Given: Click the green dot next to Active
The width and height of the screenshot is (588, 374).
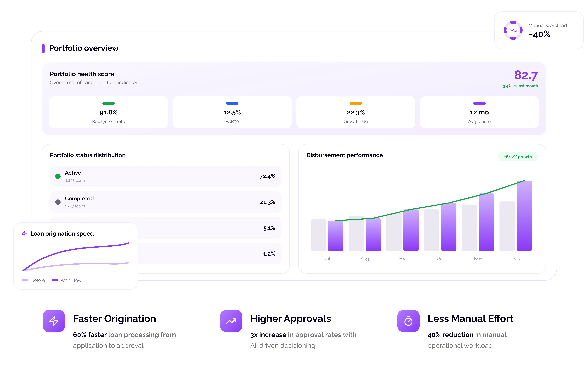Looking at the screenshot, I should pyautogui.click(x=58, y=176).
